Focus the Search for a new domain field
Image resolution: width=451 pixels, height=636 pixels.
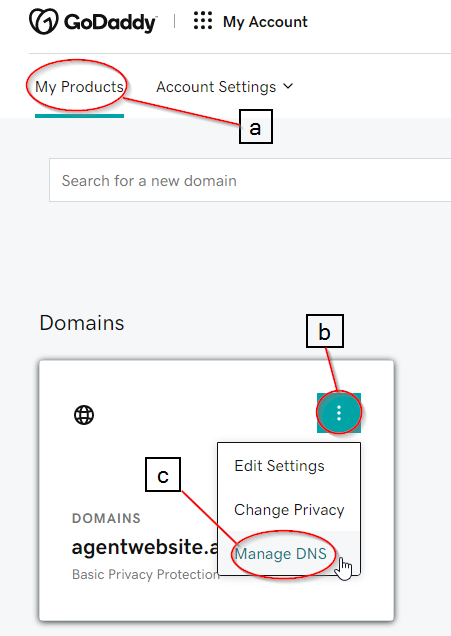250,180
